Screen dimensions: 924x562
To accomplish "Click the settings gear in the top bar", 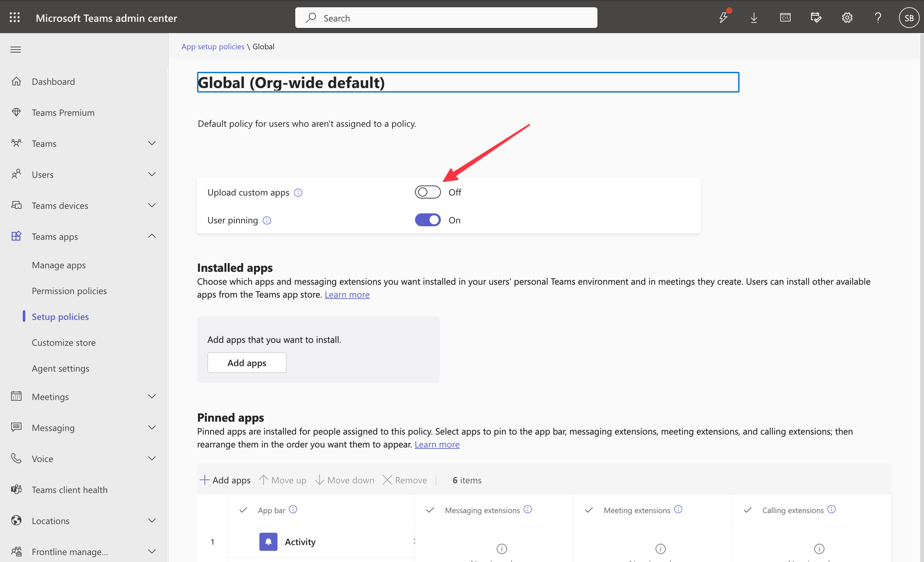I will point(847,17).
